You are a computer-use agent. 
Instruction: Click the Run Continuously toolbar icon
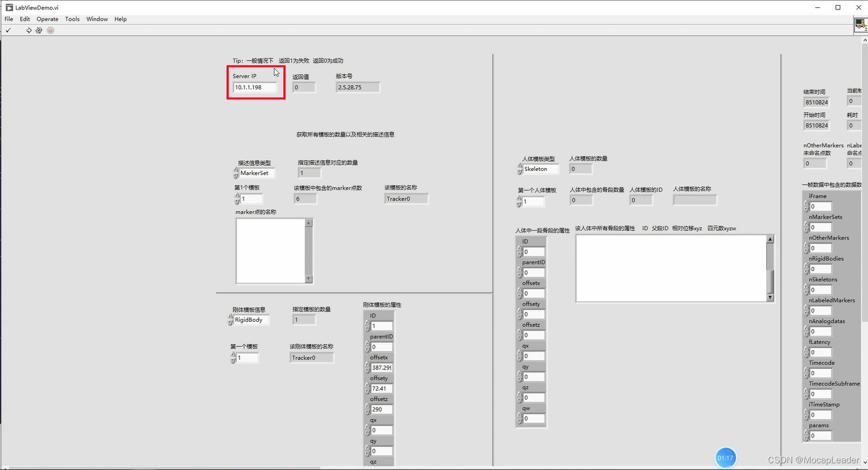coord(39,30)
